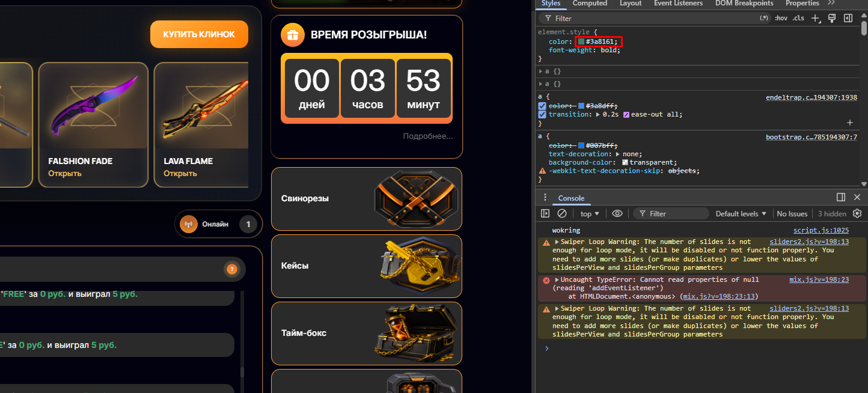Open the drawer's three-dot menu beside Console
Screen dimensions: 868x393
[545, 197]
